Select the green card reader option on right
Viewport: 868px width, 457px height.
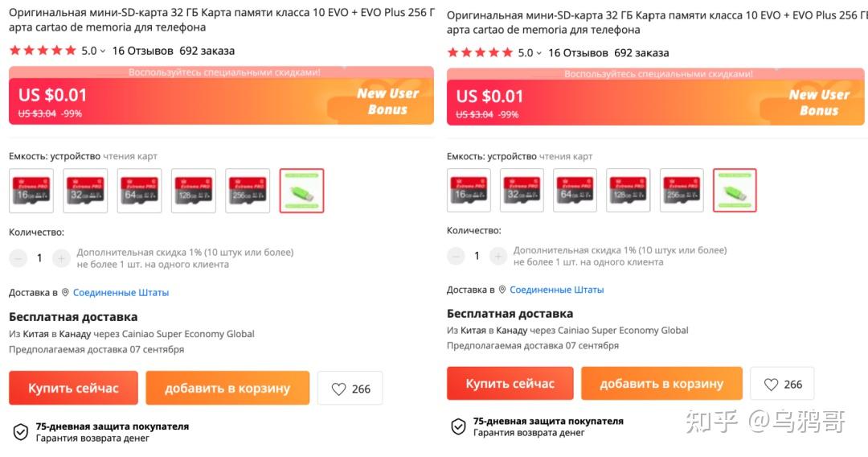pos(735,191)
